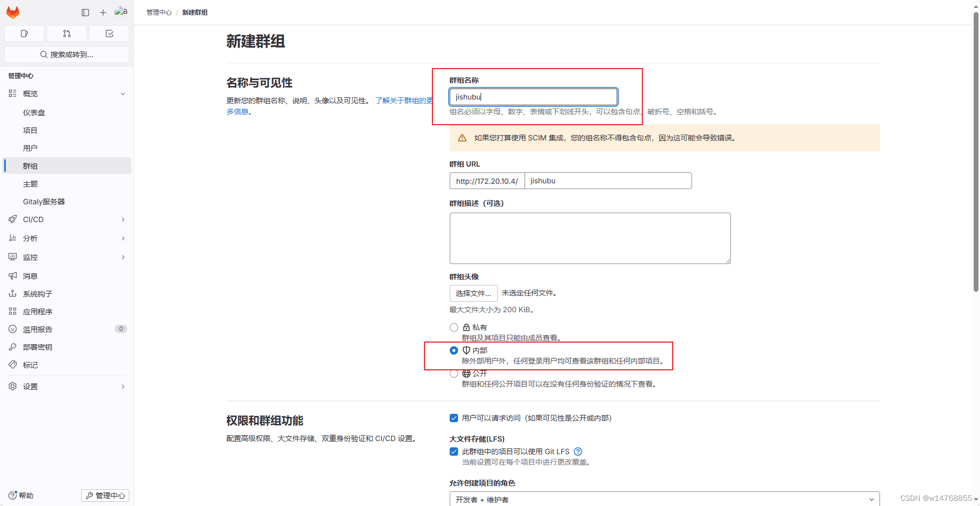Click the CI/CD rocket icon

13,219
